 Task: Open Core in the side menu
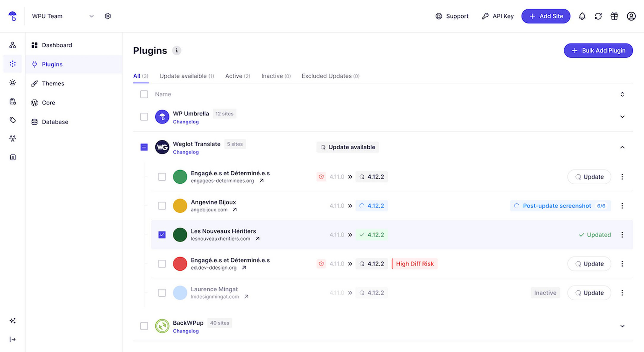[x=74, y=103]
